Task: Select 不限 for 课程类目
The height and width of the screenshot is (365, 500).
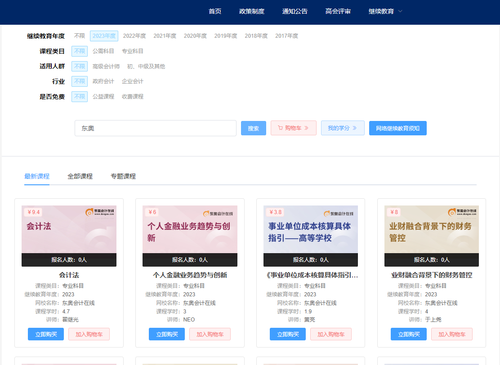Action: 79,51
